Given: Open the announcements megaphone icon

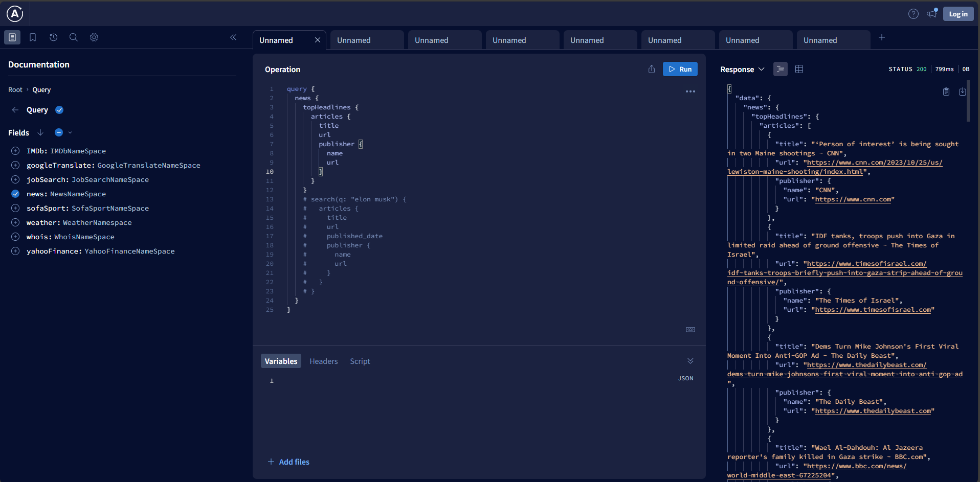Looking at the screenshot, I should (x=932, y=13).
